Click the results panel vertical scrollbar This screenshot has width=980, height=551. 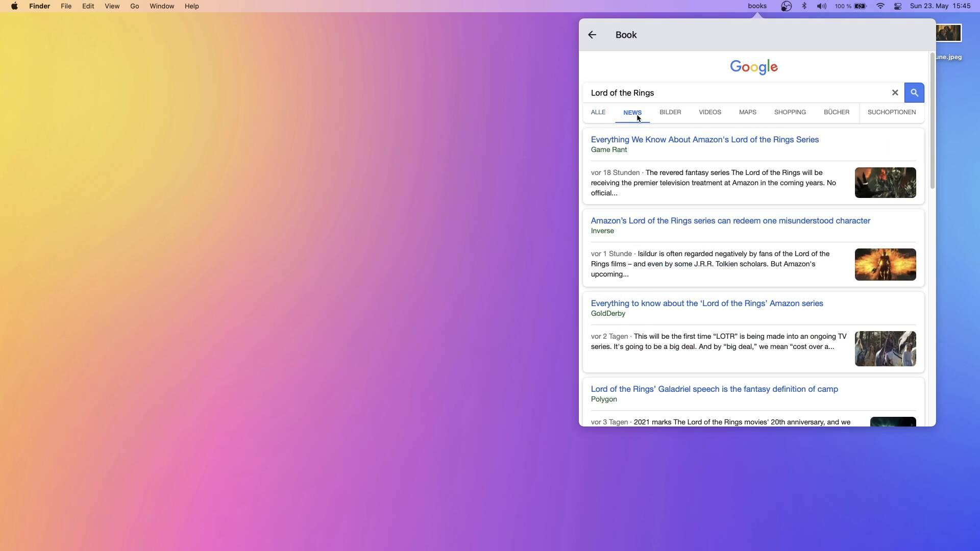[x=933, y=121]
